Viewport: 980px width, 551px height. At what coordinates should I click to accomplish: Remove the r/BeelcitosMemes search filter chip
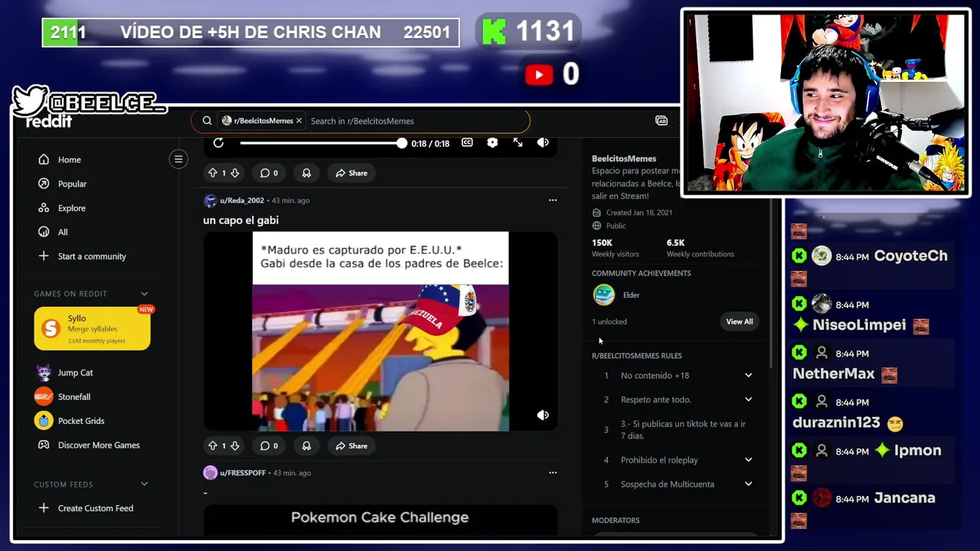pyautogui.click(x=299, y=121)
